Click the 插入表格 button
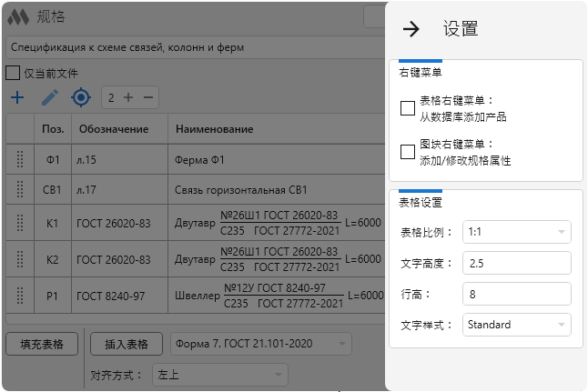 click(126, 344)
